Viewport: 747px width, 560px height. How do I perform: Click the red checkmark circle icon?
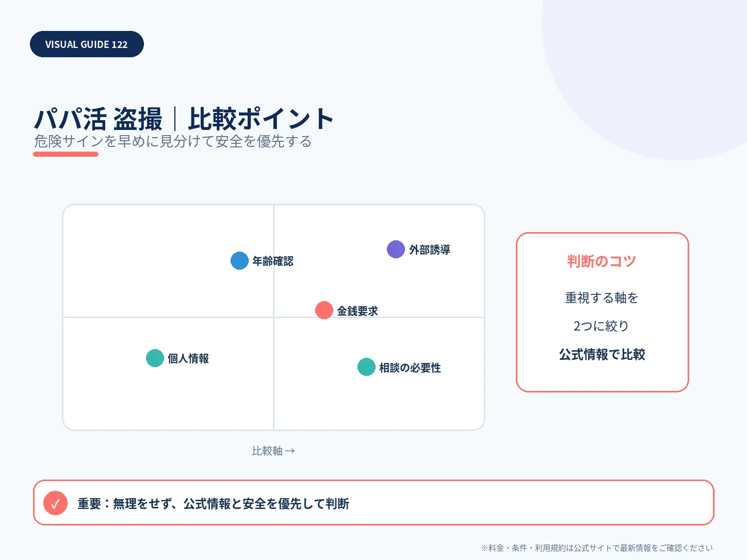(55, 503)
